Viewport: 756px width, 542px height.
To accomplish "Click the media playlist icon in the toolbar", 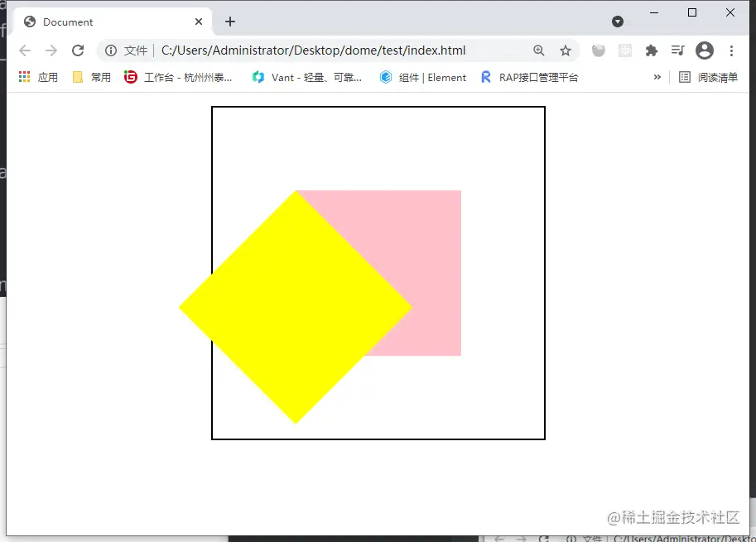I will point(677,50).
